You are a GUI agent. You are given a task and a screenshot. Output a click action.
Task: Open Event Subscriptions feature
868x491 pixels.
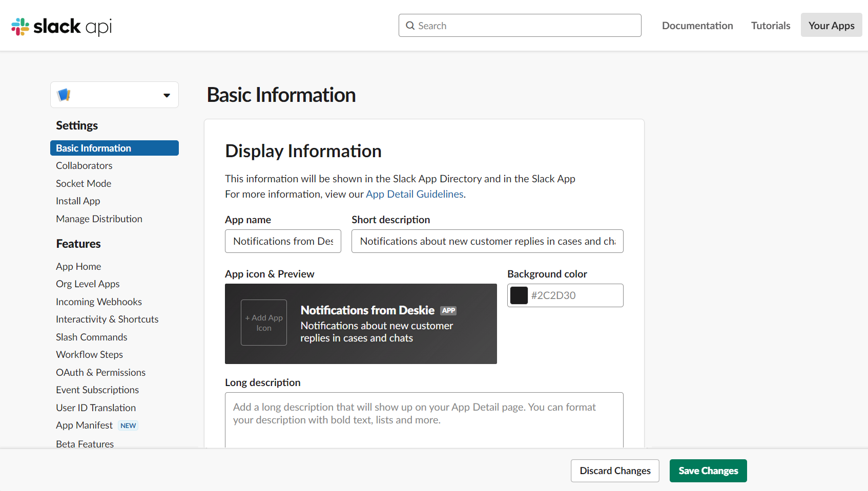point(97,390)
